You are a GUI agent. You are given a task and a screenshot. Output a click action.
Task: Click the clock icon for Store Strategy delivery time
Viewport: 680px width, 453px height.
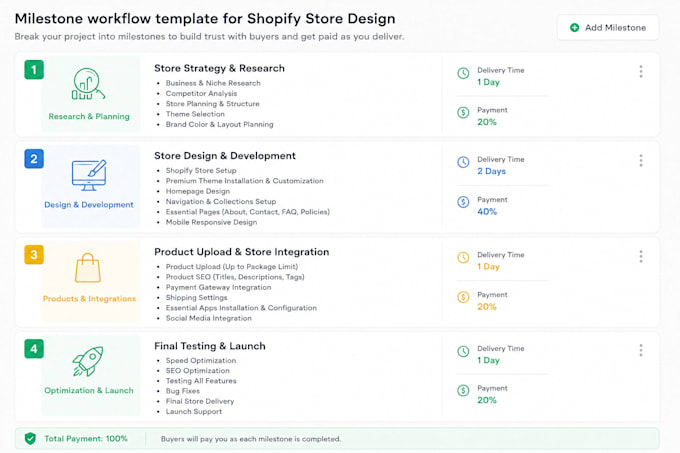pos(463,73)
